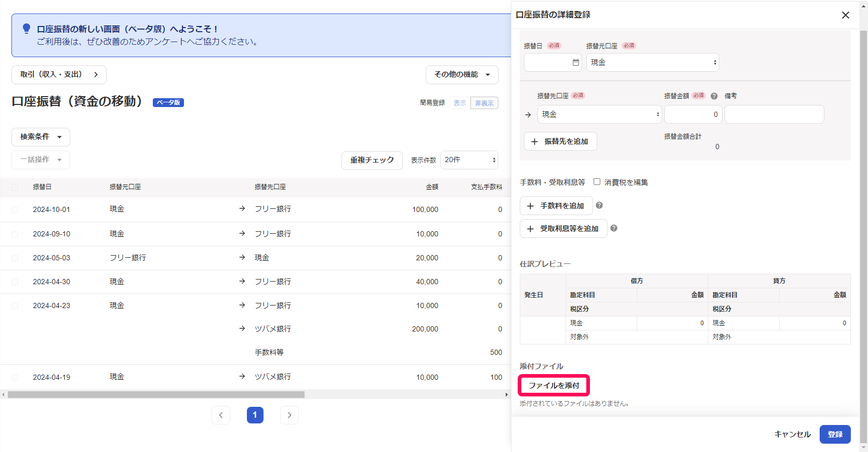Viewport: 868px width, 452px height.
Task: Click the キャンセル button
Action: 792,434
